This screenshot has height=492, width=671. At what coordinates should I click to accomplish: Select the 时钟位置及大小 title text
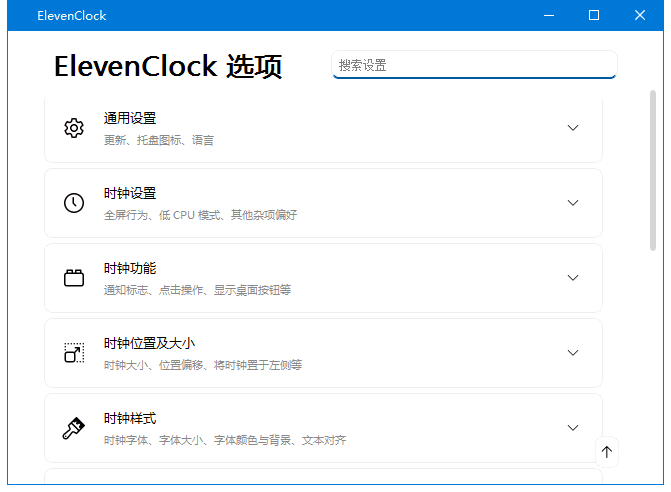[149, 343]
